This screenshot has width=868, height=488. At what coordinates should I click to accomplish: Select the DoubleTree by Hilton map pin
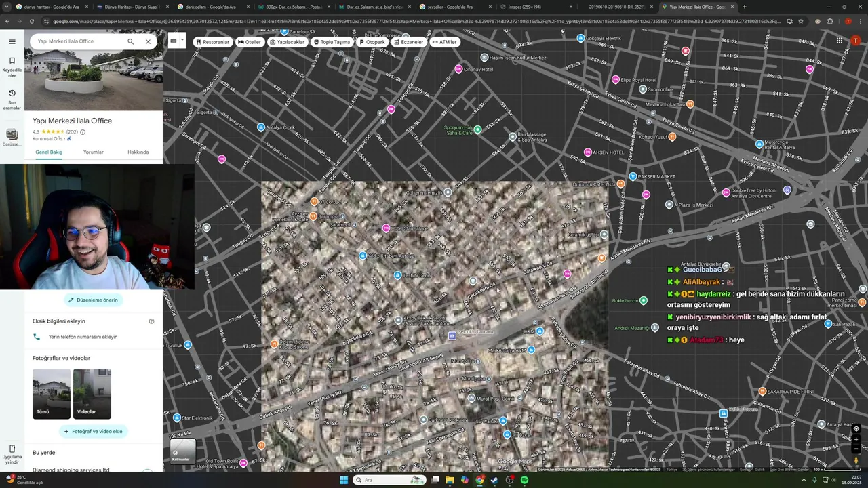726,192
